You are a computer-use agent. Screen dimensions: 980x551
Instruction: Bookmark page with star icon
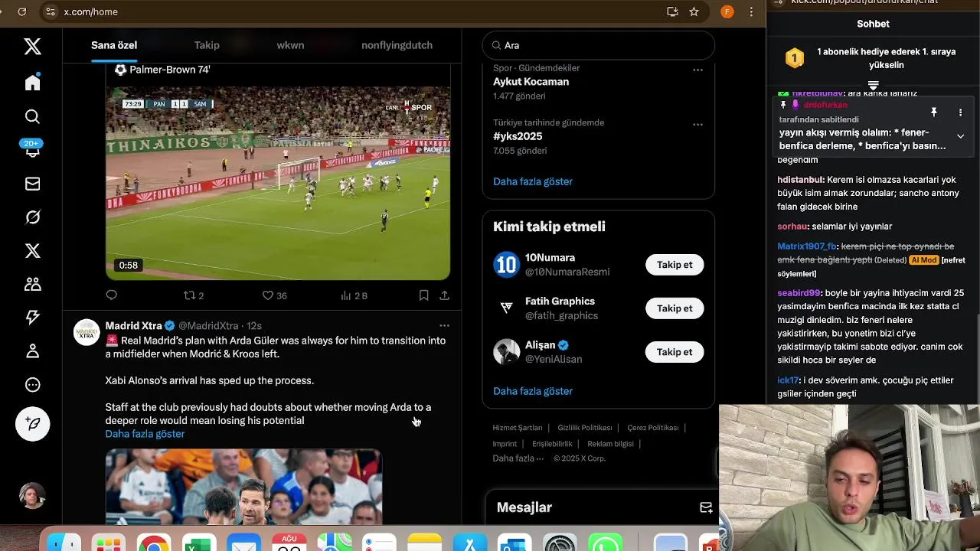click(x=694, y=11)
